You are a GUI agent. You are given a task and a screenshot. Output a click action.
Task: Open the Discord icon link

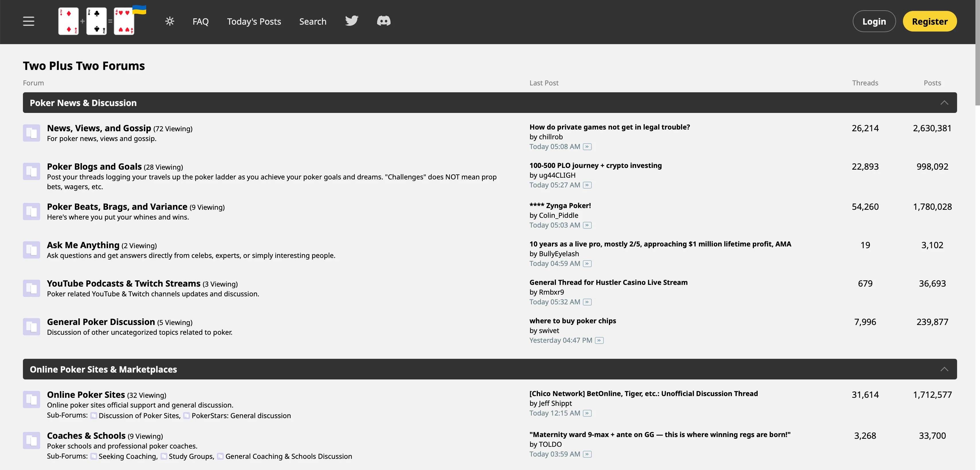point(383,21)
